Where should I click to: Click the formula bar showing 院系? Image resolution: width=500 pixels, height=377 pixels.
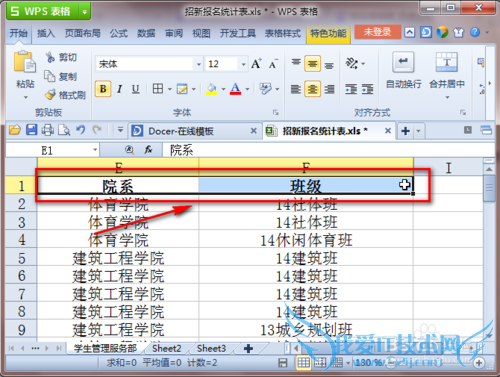pos(328,150)
